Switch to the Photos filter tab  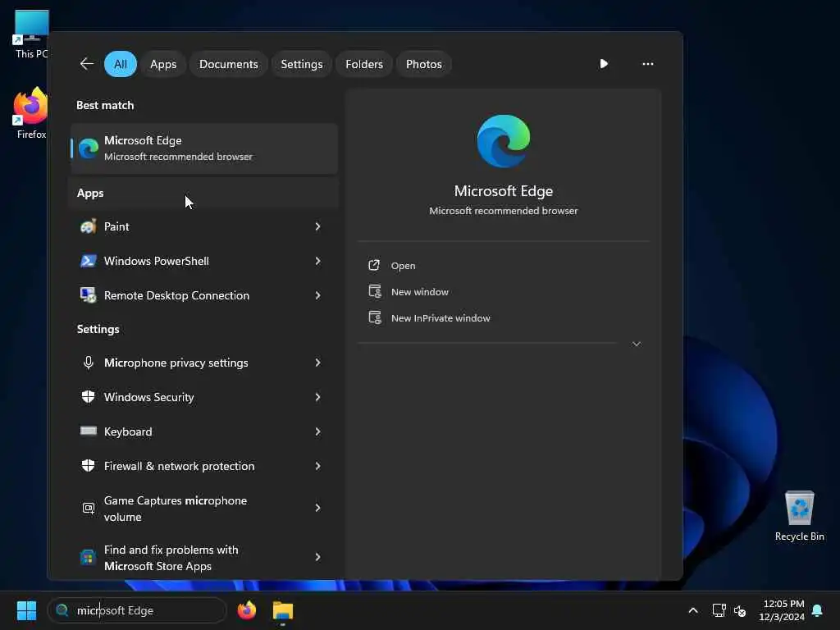[424, 64]
